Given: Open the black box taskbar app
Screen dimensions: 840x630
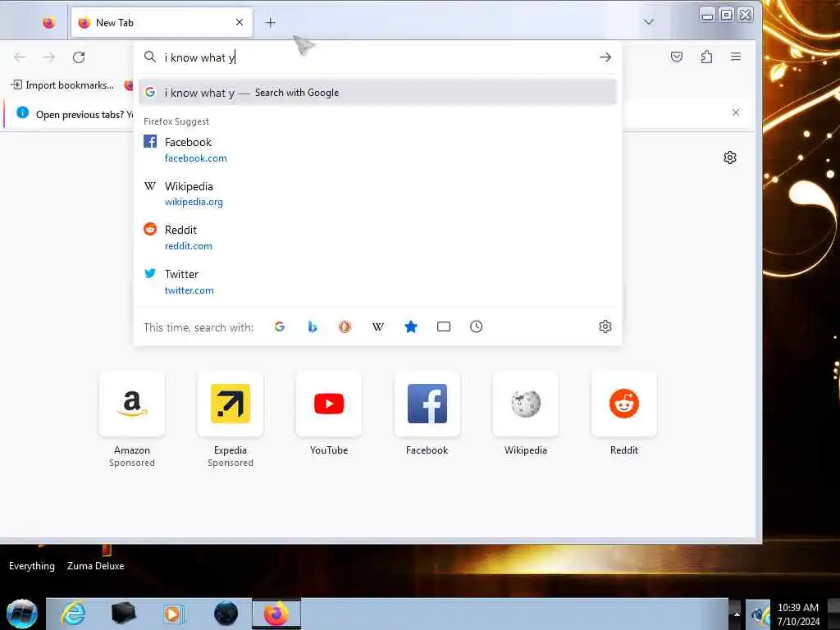Looking at the screenshot, I should [x=123, y=614].
